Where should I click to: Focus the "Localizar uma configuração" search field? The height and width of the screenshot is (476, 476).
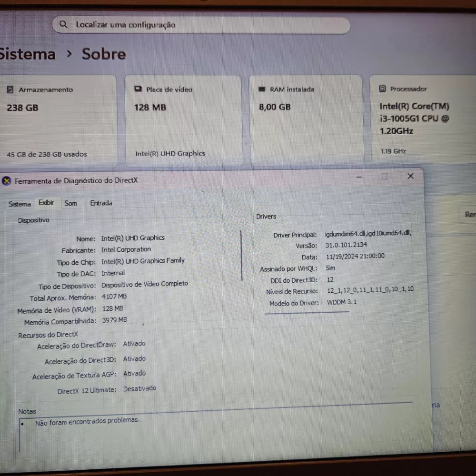pos(201,25)
